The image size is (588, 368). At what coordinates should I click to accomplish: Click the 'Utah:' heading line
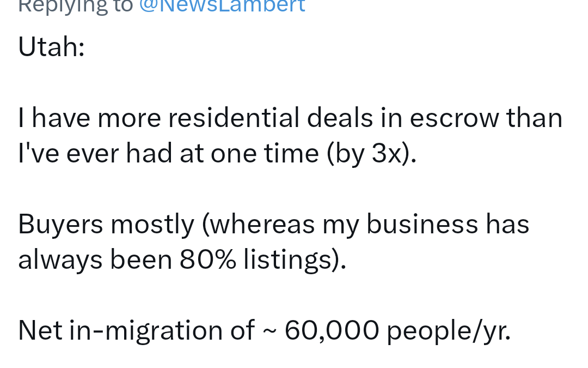pos(51,47)
